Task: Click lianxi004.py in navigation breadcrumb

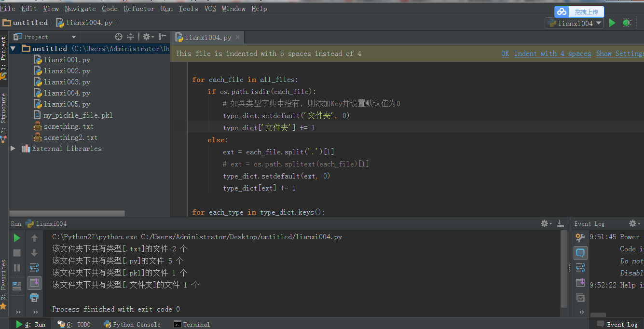Action: [84, 23]
